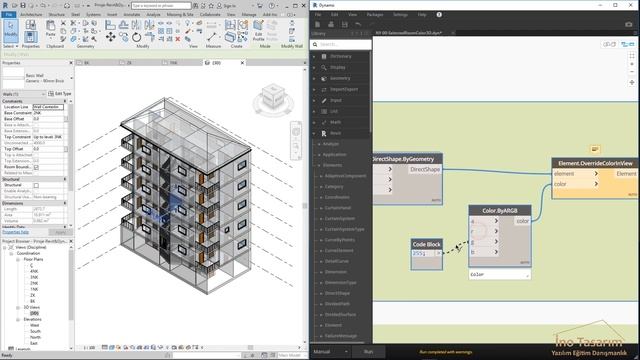Click the Code Block value 255
The height and width of the screenshot is (360, 640).
419,253
